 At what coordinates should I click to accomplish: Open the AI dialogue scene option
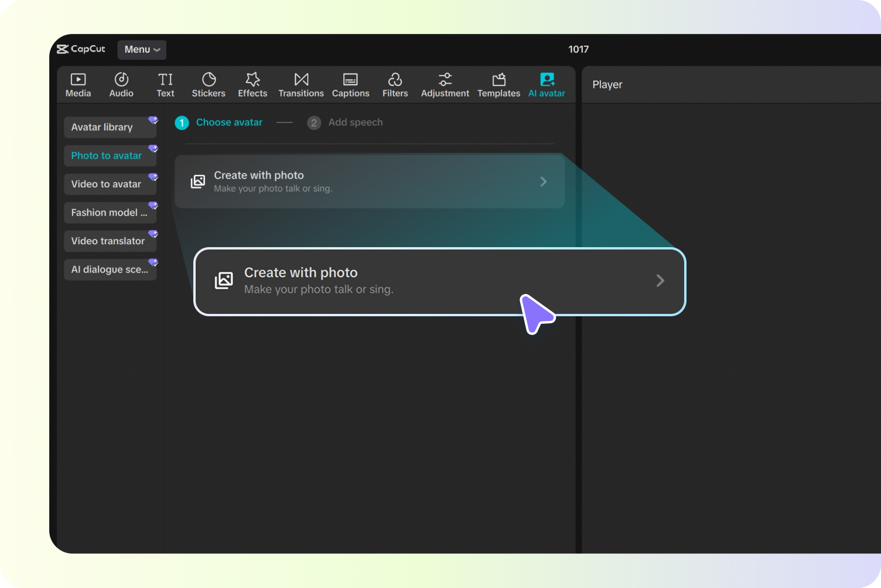tap(110, 269)
